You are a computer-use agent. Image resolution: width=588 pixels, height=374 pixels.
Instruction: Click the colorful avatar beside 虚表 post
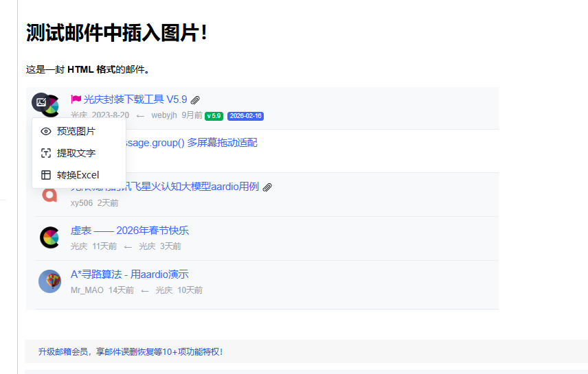[49, 237]
